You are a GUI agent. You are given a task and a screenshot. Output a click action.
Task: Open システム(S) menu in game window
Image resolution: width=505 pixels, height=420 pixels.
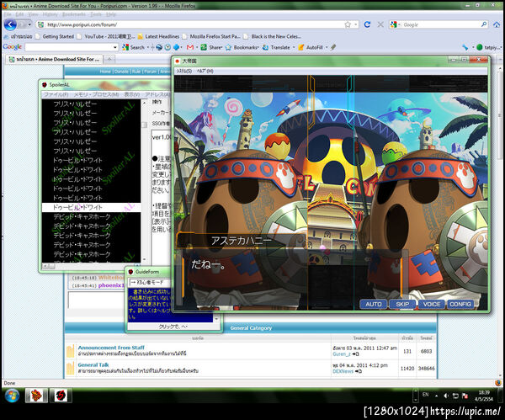184,72
